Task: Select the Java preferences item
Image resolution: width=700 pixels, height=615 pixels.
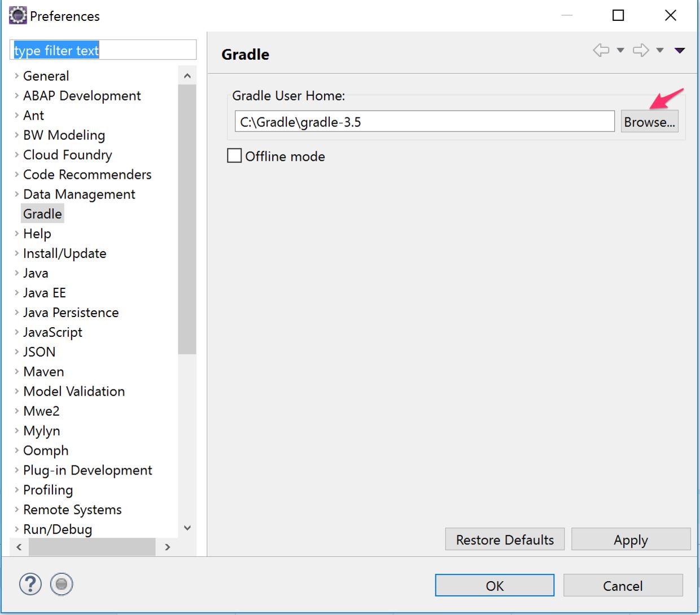Action: coord(36,273)
